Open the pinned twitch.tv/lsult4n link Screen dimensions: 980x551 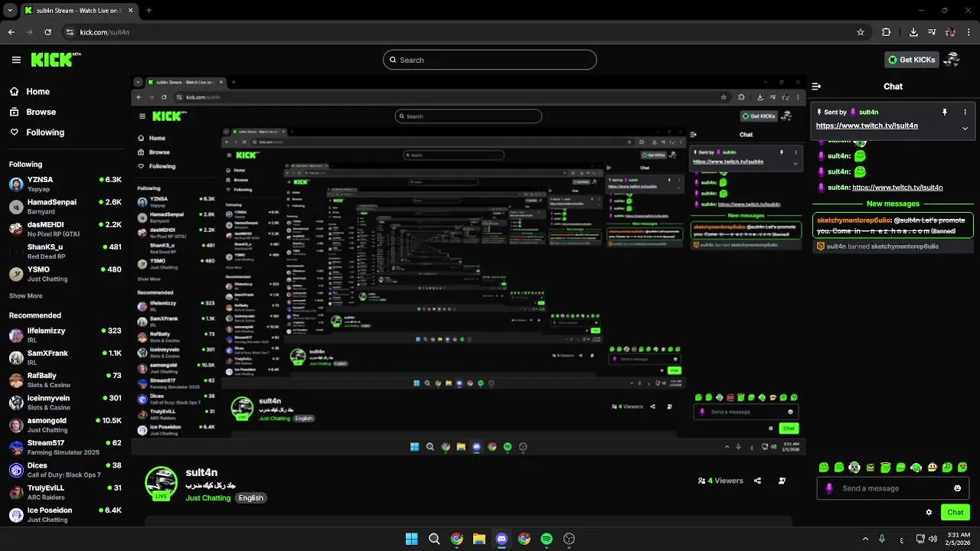pos(867,126)
